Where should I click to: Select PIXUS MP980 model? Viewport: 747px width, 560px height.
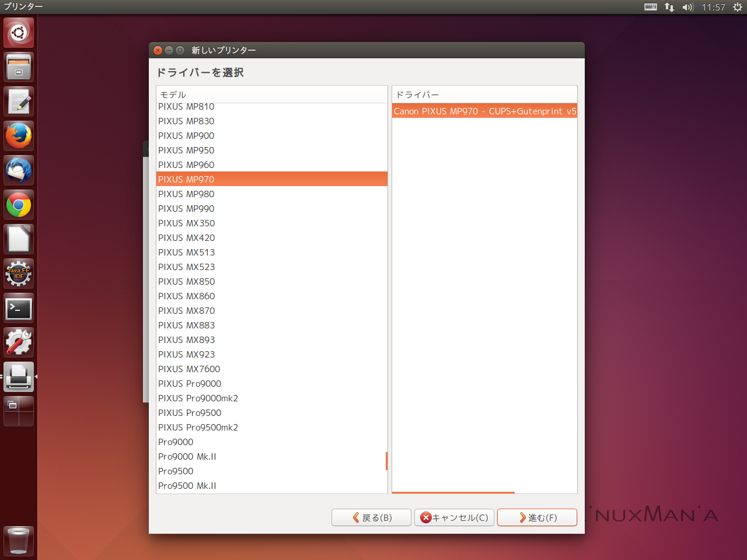pos(272,194)
